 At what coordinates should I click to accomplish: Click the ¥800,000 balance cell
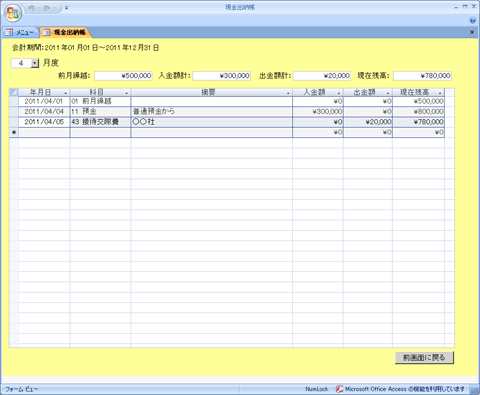(x=419, y=112)
